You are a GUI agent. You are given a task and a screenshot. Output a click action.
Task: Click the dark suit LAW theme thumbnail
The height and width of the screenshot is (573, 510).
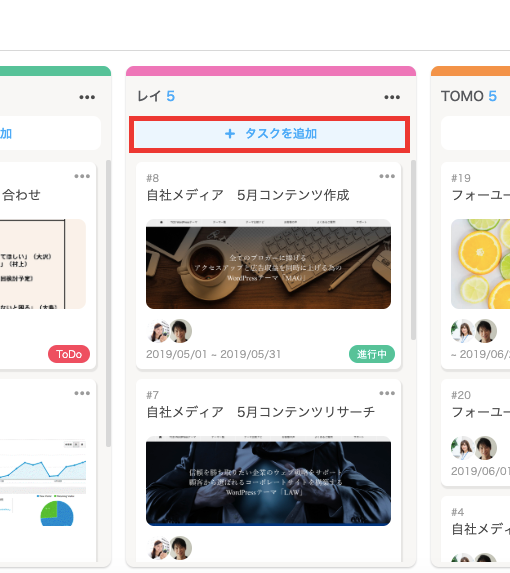click(x=269, y=481)
